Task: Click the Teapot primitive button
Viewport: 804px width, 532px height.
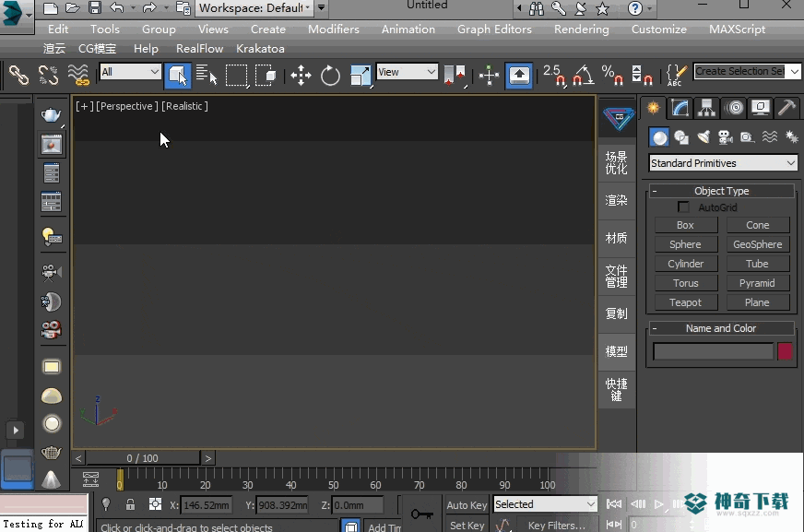Action: [686, 302]
